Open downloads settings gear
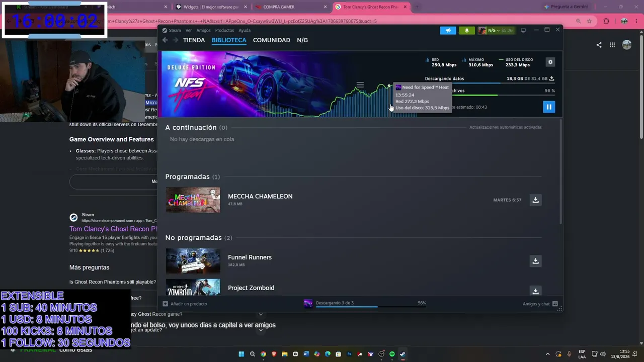Viewport: 644px width, 362px height. (x=550, y=62)
